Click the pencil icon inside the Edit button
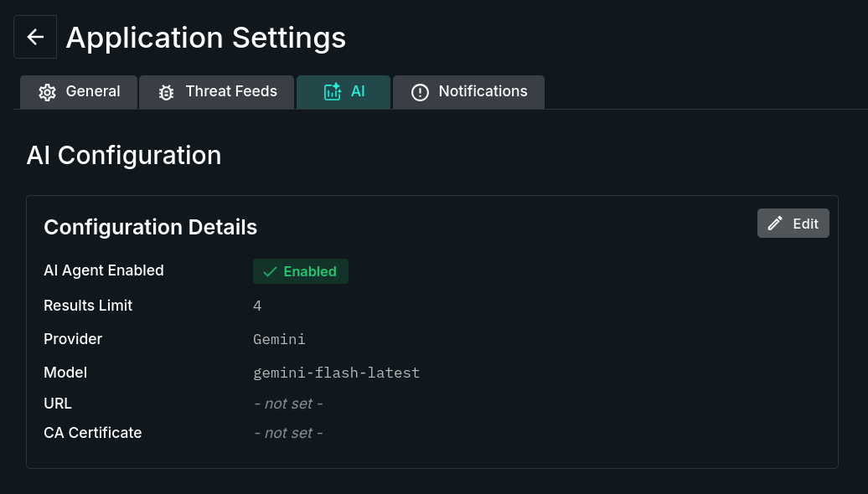Image resolution: width=868 pixels, height=494 pixels. [775, 223]
